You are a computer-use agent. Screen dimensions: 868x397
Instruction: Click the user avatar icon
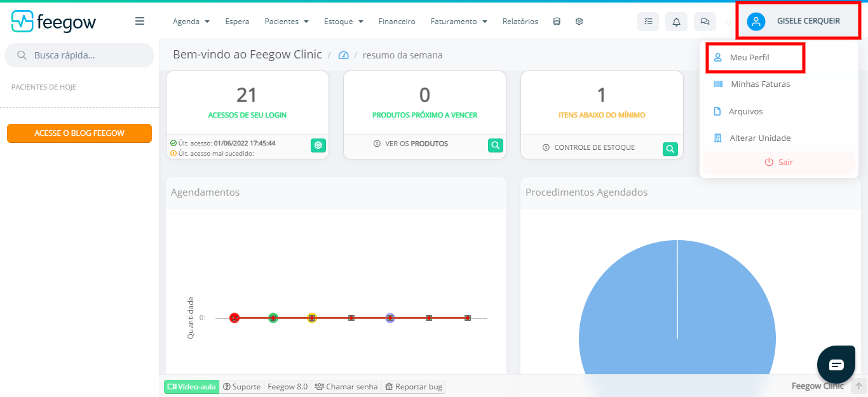pos(756,22)
